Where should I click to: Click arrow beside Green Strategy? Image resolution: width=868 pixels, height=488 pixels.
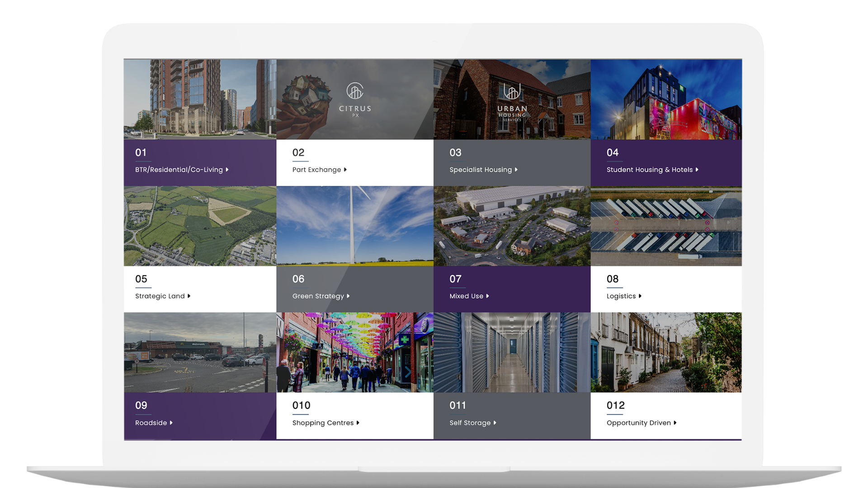click(x=348, y=296)
